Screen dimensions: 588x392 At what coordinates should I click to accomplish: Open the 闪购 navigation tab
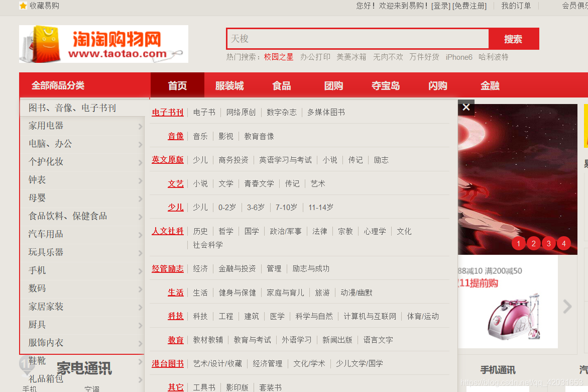(x=438, y=85)
